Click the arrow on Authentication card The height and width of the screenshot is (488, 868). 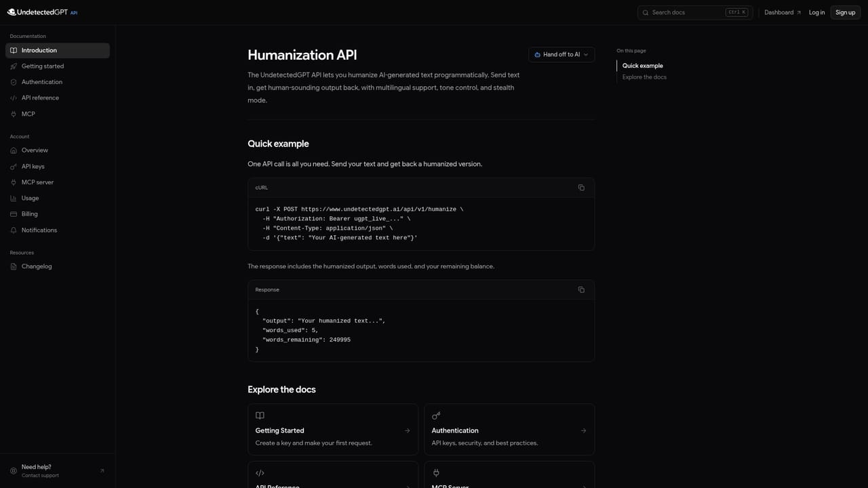(x=584, y=430)
